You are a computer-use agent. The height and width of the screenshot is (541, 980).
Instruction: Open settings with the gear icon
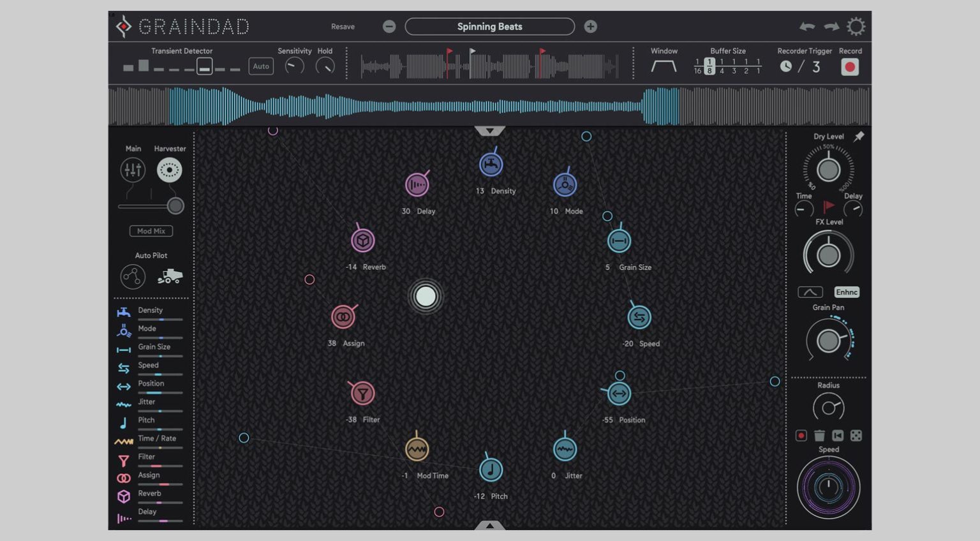(856, 27)
